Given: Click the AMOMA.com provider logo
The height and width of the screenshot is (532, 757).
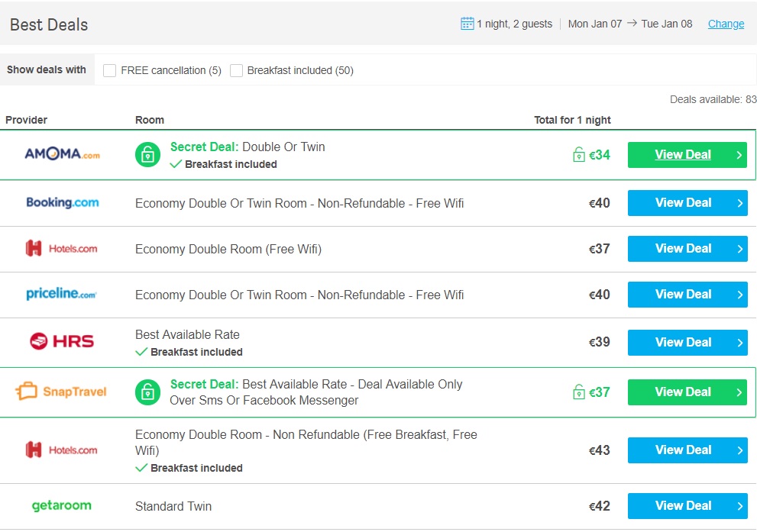Looking at the screenshot, I should point(63,154).
